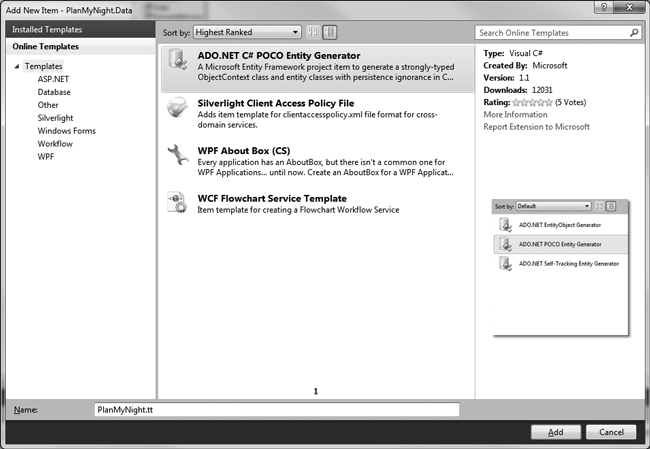This screenshot has width=650, height=449.
Task: Click Report Extension to Microsoft link
Action: (x=536, y=127)
